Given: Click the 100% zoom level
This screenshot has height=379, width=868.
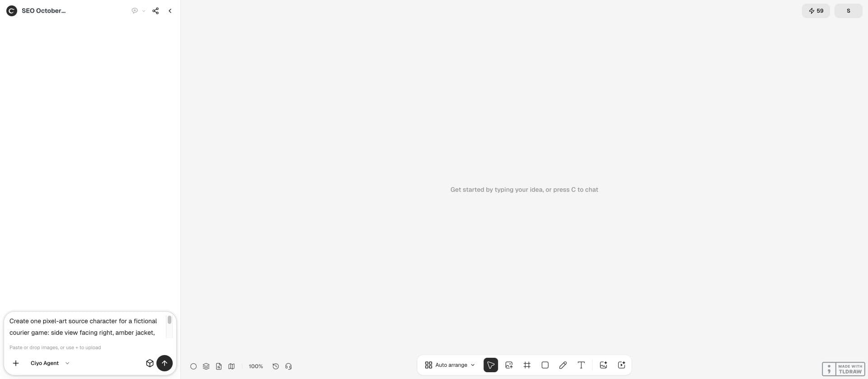Looking at the screenshot, I should click(256, 366).
